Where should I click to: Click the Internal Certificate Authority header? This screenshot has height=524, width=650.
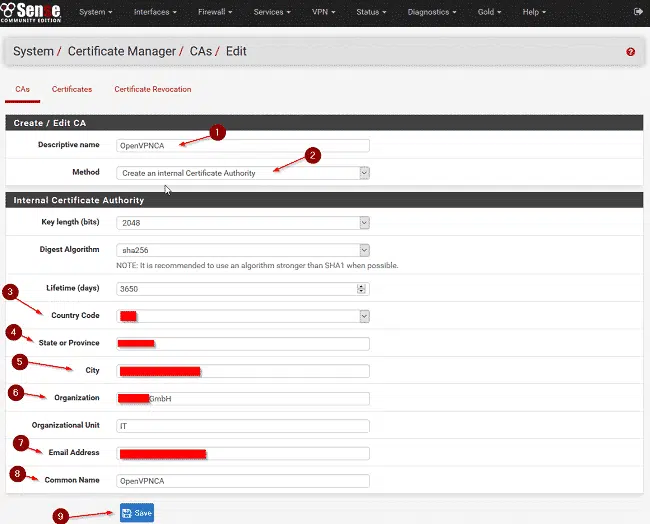[324, 200]
